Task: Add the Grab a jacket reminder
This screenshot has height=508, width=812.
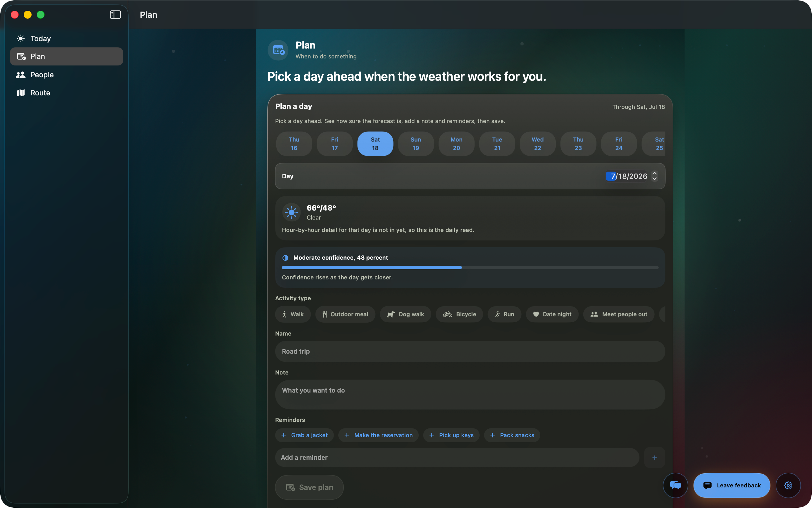Action: (x=304, y=435)
